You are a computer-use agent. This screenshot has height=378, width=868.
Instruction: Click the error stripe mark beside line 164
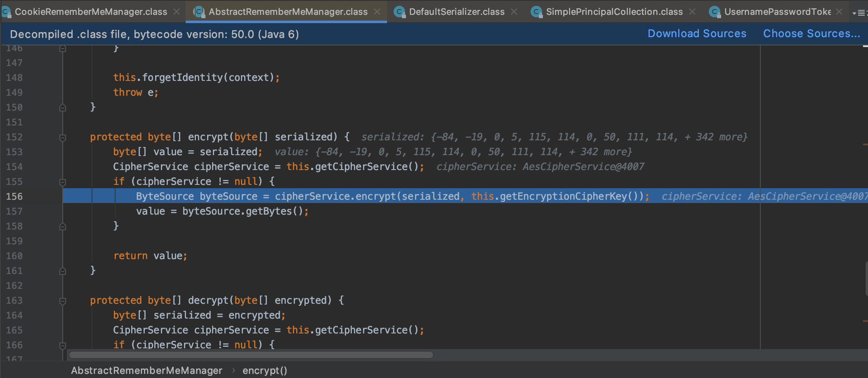[865, 321]
